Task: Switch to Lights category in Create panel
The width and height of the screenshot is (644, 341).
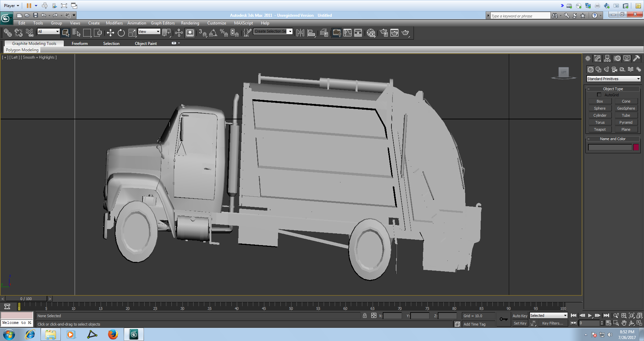Action: (x=606, y=69)
